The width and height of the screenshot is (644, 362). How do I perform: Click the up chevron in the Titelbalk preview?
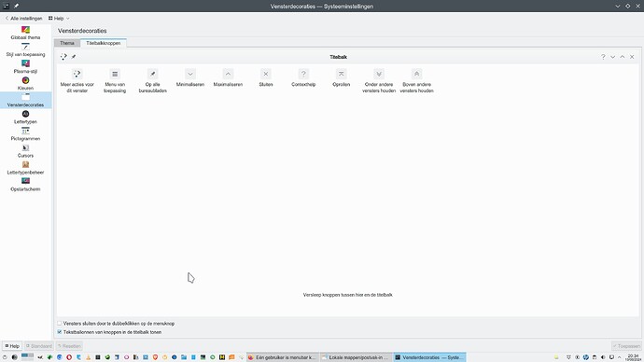[x=623, y=57]
